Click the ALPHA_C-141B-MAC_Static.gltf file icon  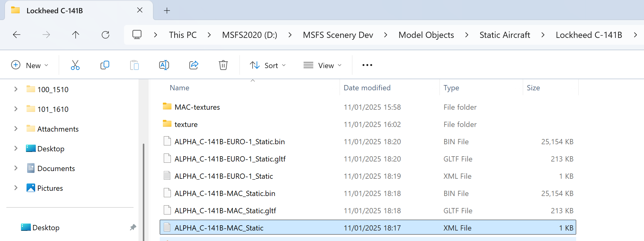[167, 210]
